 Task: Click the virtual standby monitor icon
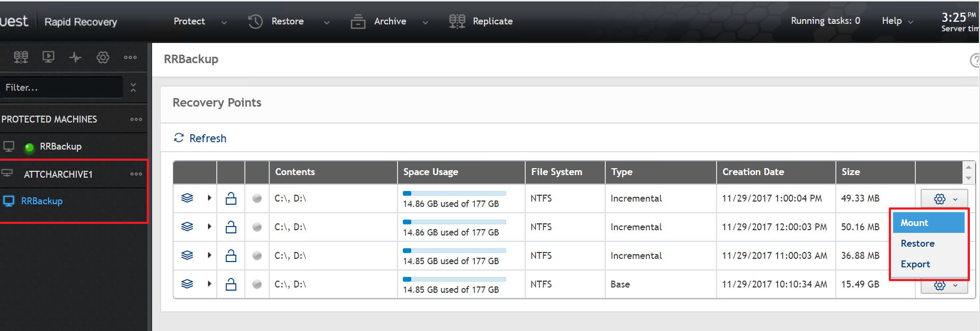[x=48, y=57]
